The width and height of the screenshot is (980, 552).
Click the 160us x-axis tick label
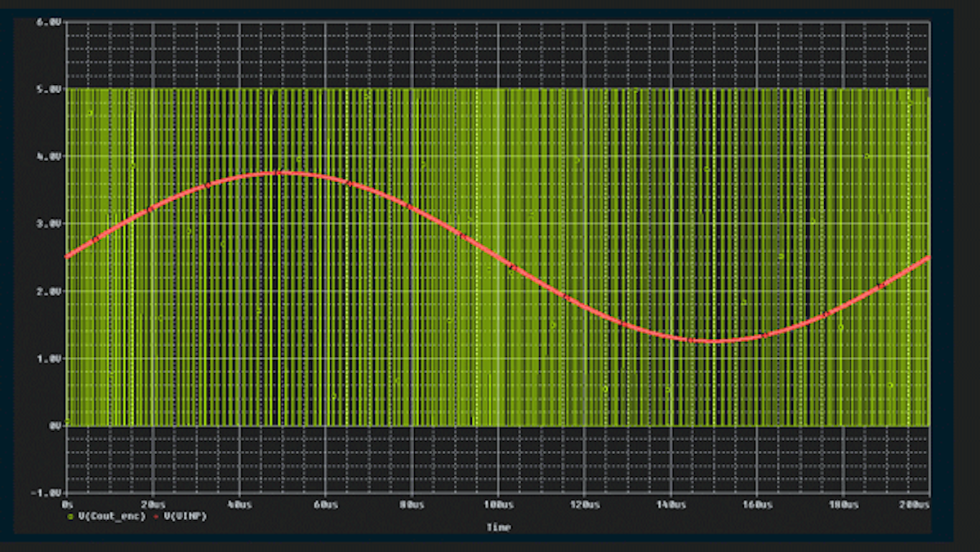pos(757,505)
